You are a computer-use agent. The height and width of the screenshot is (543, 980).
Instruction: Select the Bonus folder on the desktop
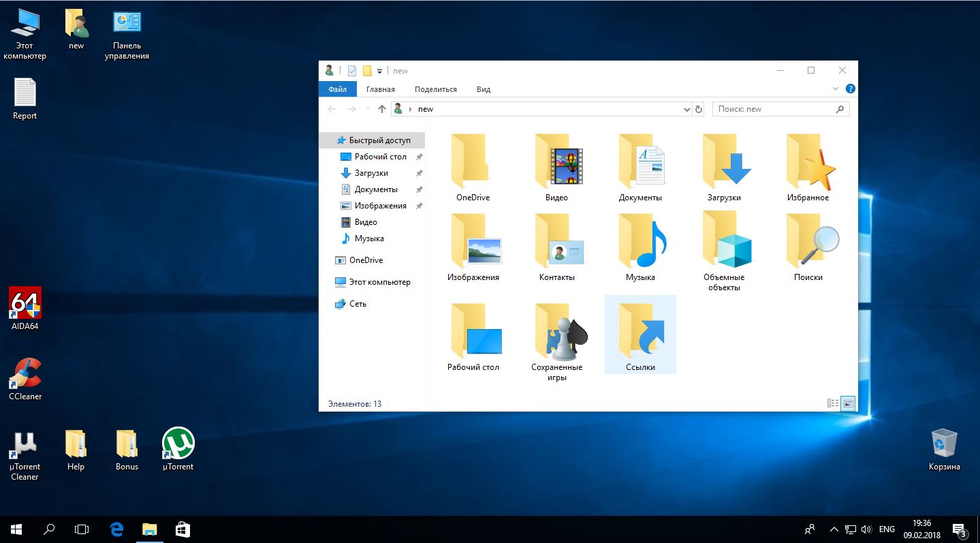point(127,450)
